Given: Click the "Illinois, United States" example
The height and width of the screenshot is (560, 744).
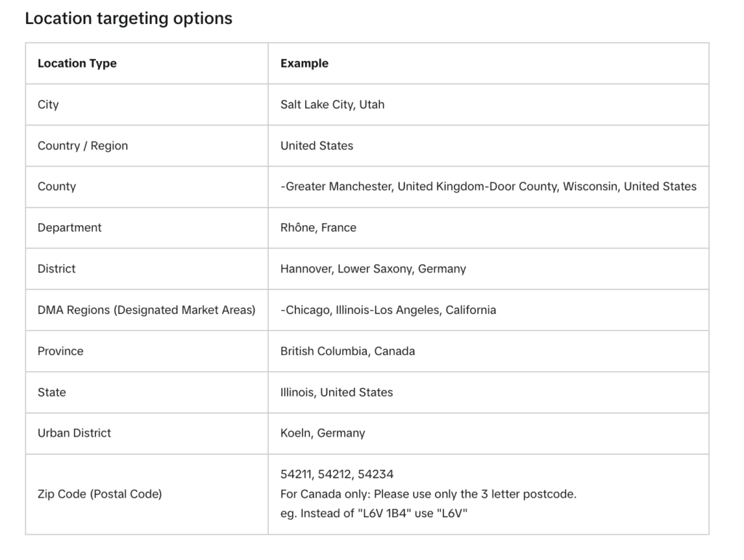Looking at the screenshot, I should click(336, 392).
